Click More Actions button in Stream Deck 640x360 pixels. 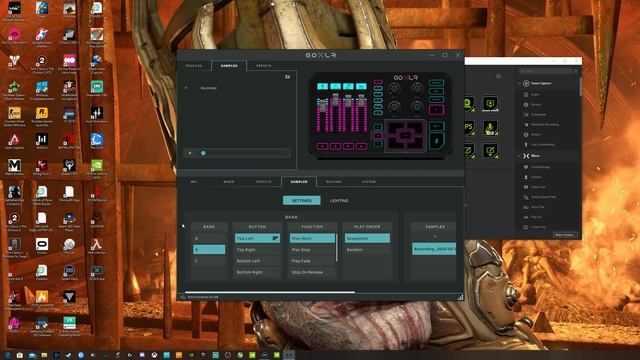(565, 235)
